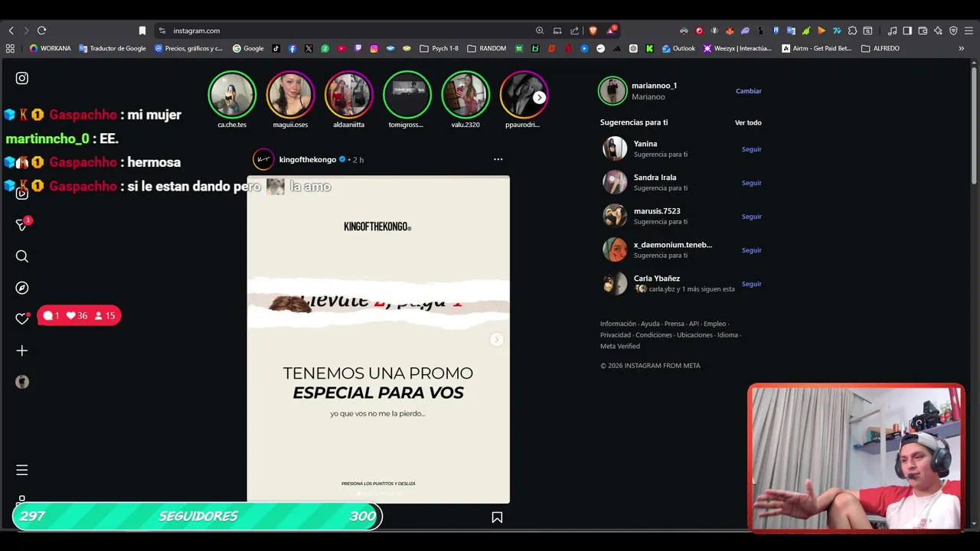Follow Carla Ybañez with Seguir
Viewport: 980px width, 551px height.
752,284
